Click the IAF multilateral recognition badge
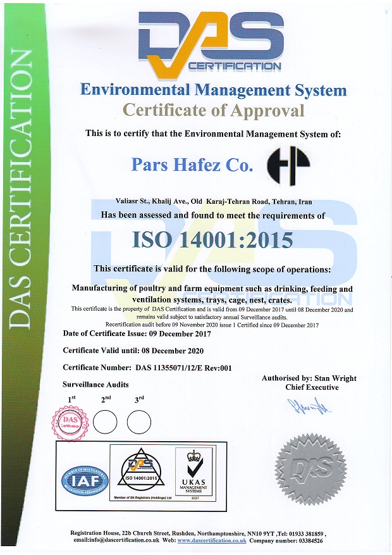 click(85, 480)
